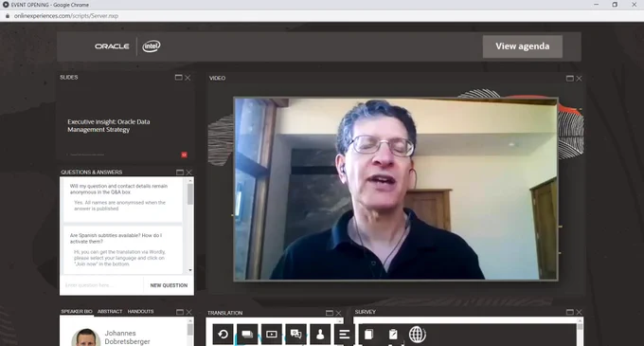The height and width of the screenshot is (346, 644).
Task: Click the handouts documents toolbar icon
Action: coord(368,335)
